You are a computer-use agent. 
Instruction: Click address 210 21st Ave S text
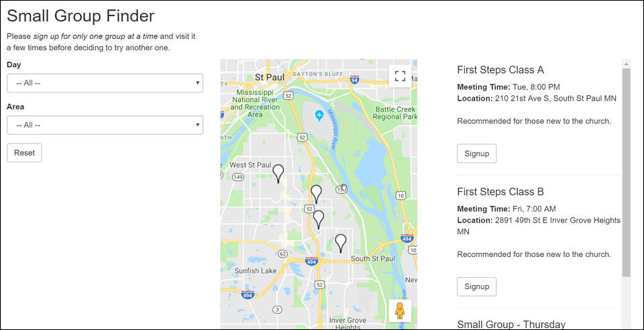tap(555, 99)
